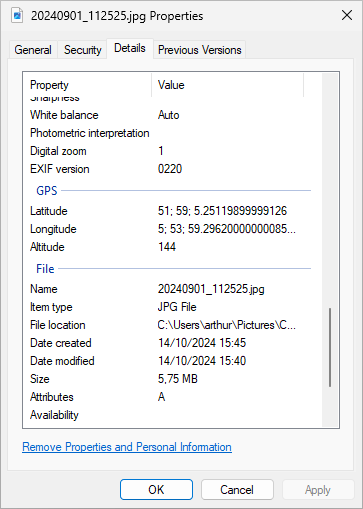Click the value 14/10/2024 15:40

click(x=202, y=361)
